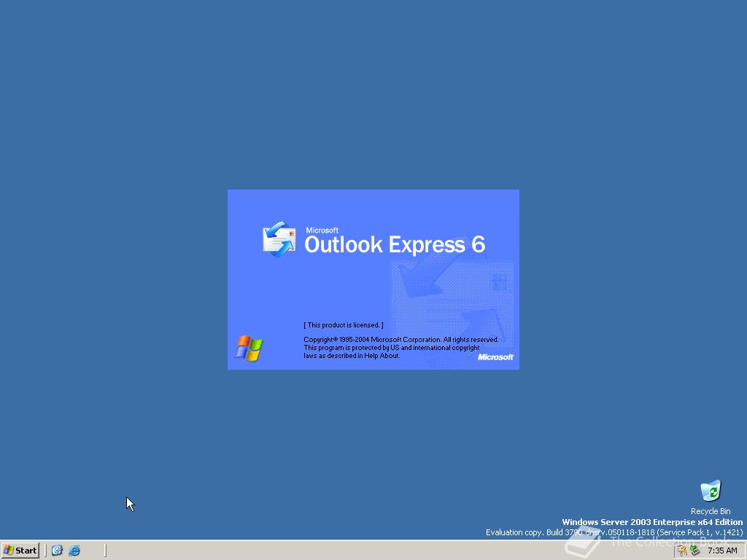
Task: Click the 7:35 AM taskbar clock
Action: point(722,551)
